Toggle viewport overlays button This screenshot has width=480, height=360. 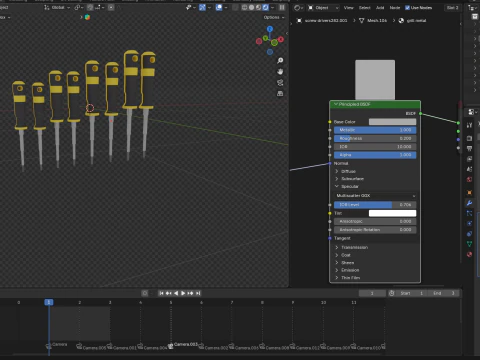point(219,7)
